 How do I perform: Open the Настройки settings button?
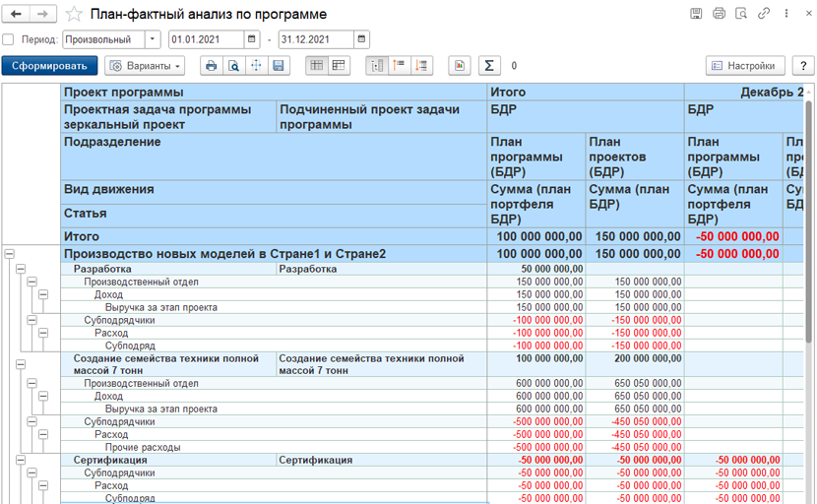(x=745, y=66)
